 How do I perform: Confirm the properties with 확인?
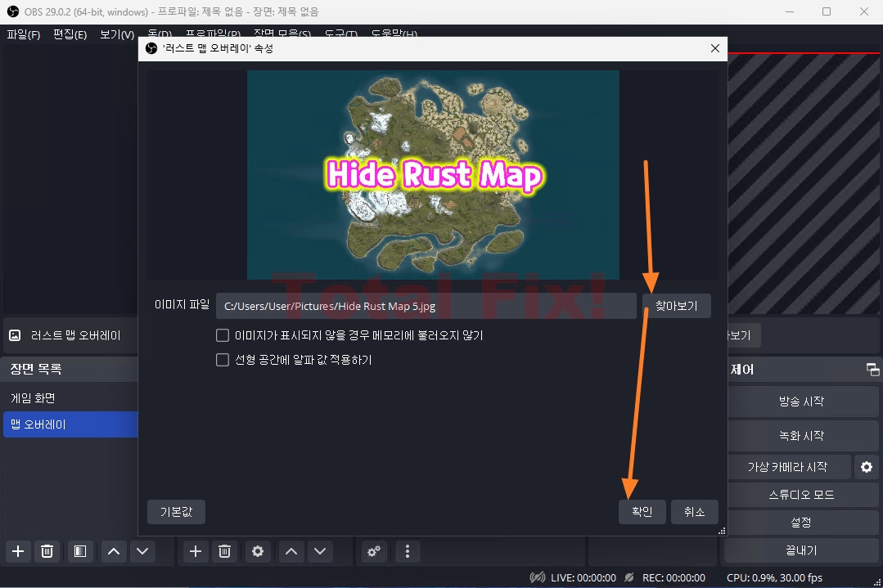(642, 512)
